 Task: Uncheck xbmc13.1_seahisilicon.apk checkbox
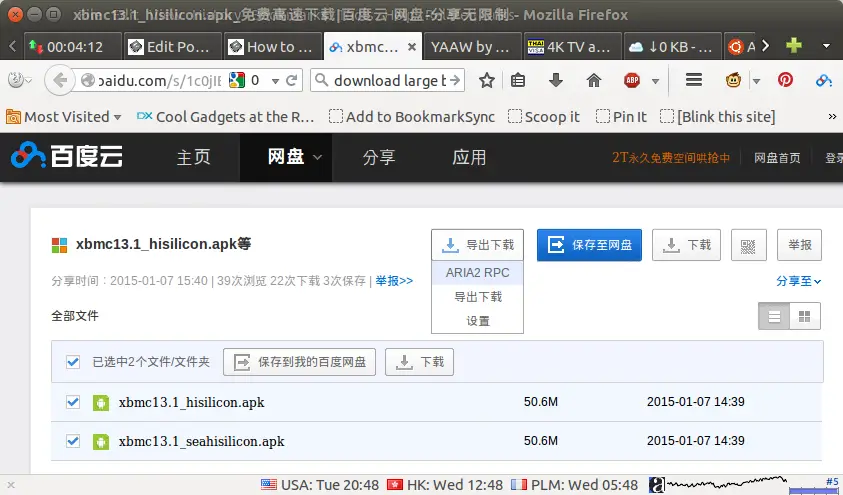point(73,441)
